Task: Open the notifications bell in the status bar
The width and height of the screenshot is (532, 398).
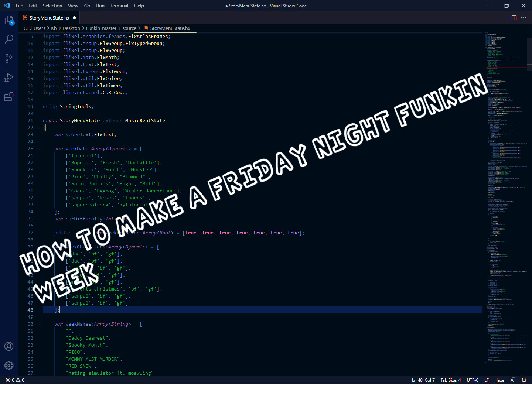Action: pos(524,380)
